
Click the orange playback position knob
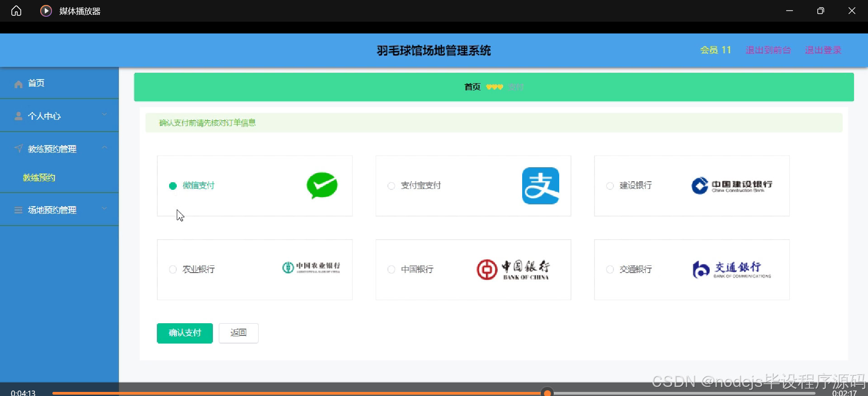pos(547,392)
